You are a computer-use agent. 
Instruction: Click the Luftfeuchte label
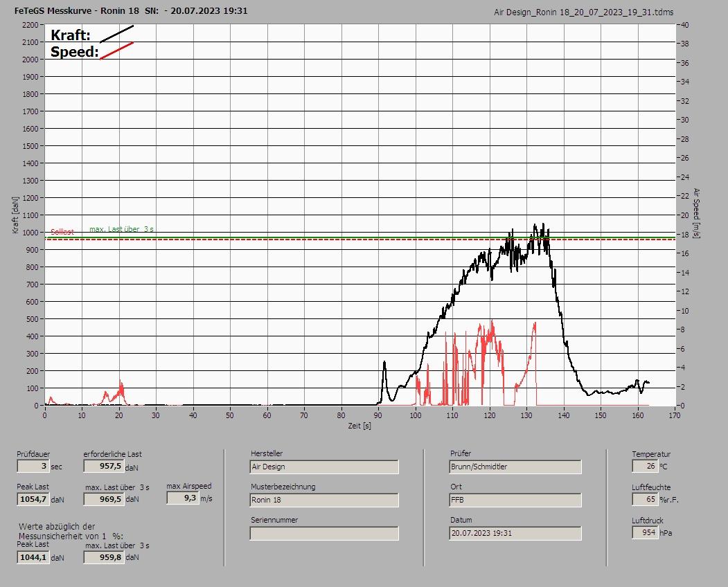pos(651,487)
